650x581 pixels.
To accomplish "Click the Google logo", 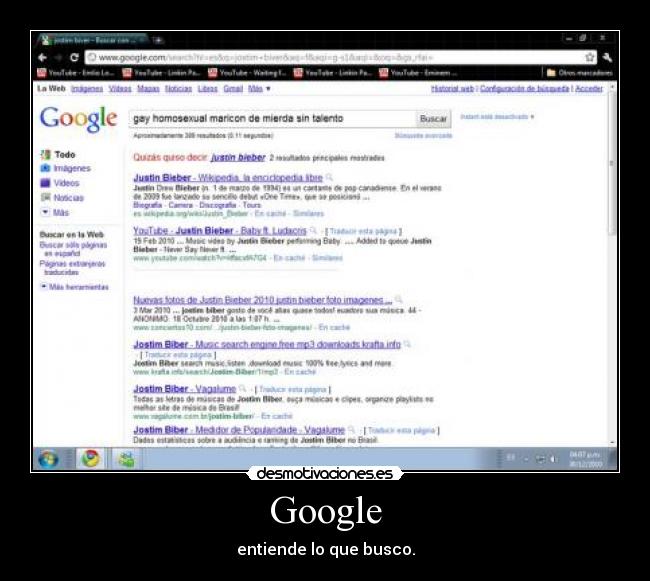I will point(78,119).
